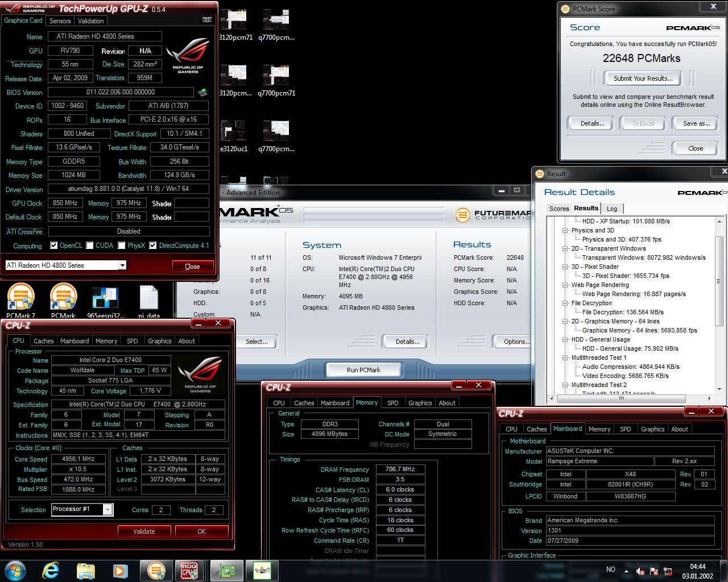Collapse the Web Page Rendering node
The height and width of the screenshot is (582, 728).
click(x=565, y=285)
